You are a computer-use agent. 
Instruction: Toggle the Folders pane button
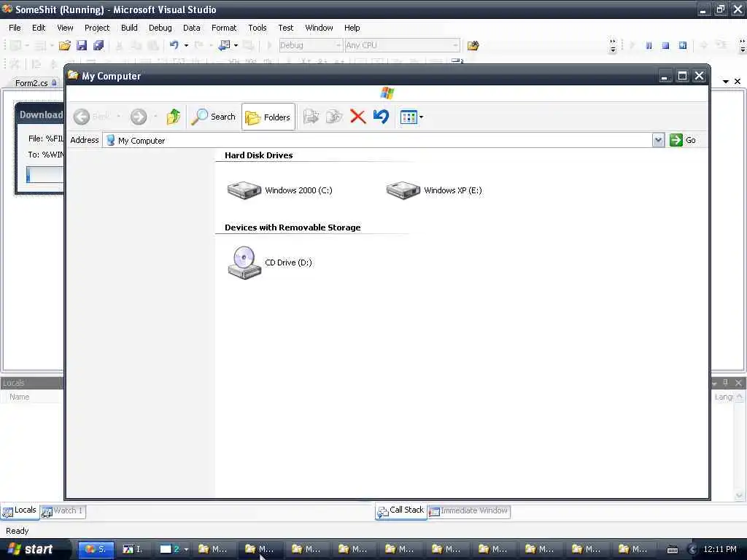(268, 117)
